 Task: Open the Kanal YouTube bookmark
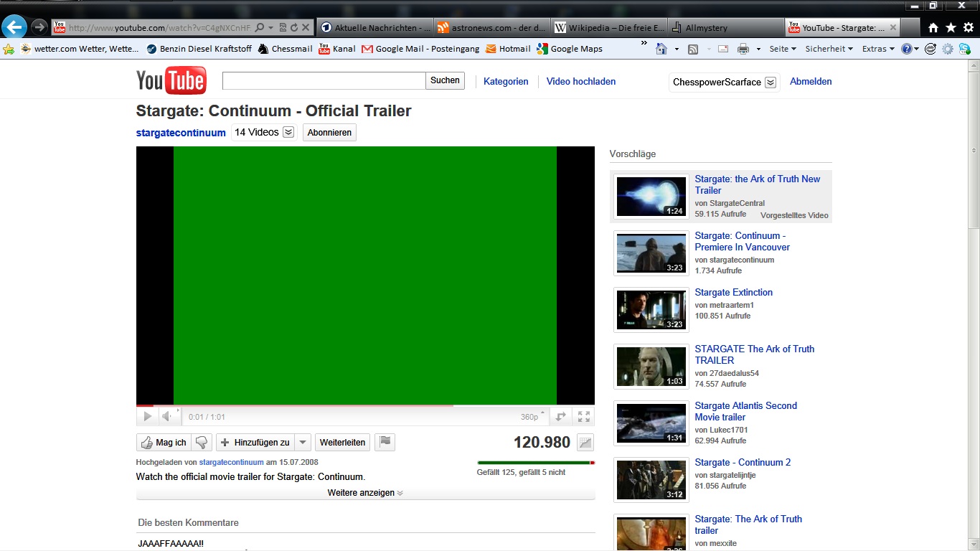337,49
